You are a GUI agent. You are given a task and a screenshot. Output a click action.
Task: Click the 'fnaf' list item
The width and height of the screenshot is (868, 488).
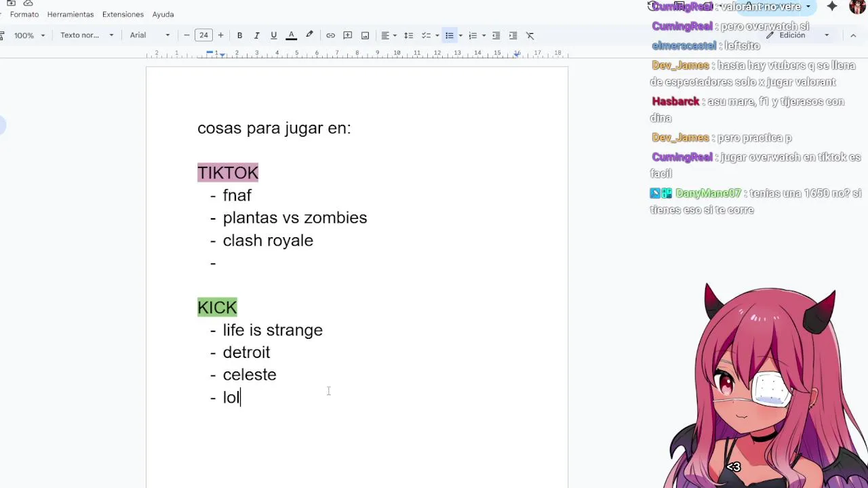coord(237,195)
